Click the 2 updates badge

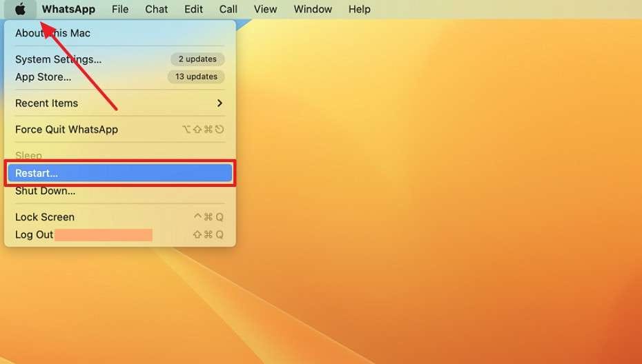coord(197,59)
